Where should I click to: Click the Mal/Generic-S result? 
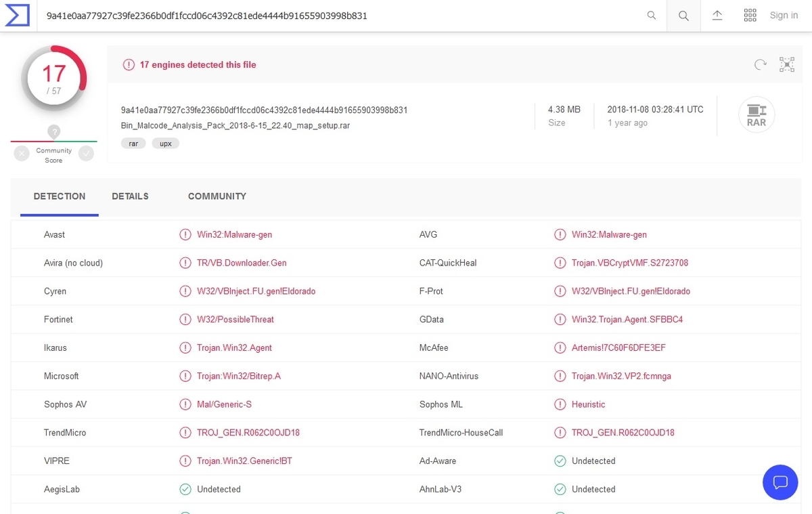[225, 405]
